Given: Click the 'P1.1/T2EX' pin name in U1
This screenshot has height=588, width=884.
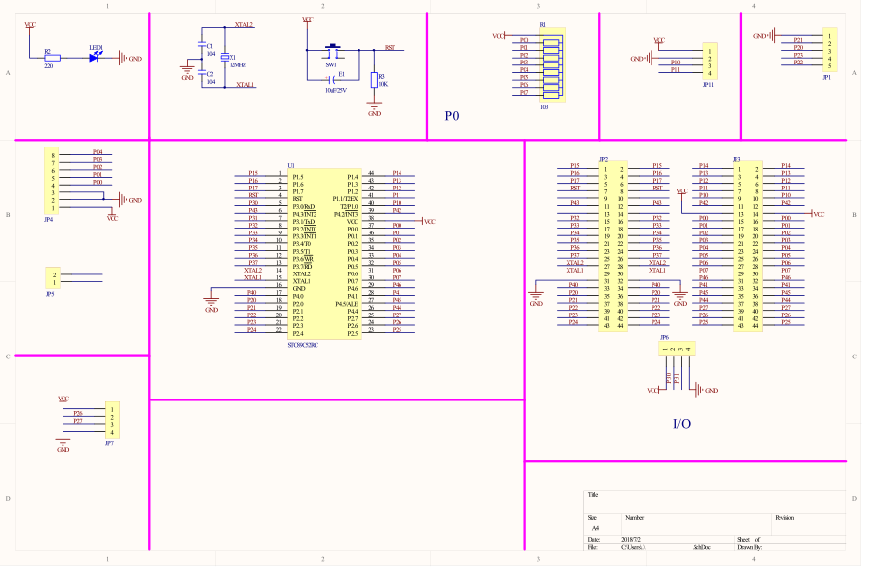Looking at the screenshot, I should 345,199.
